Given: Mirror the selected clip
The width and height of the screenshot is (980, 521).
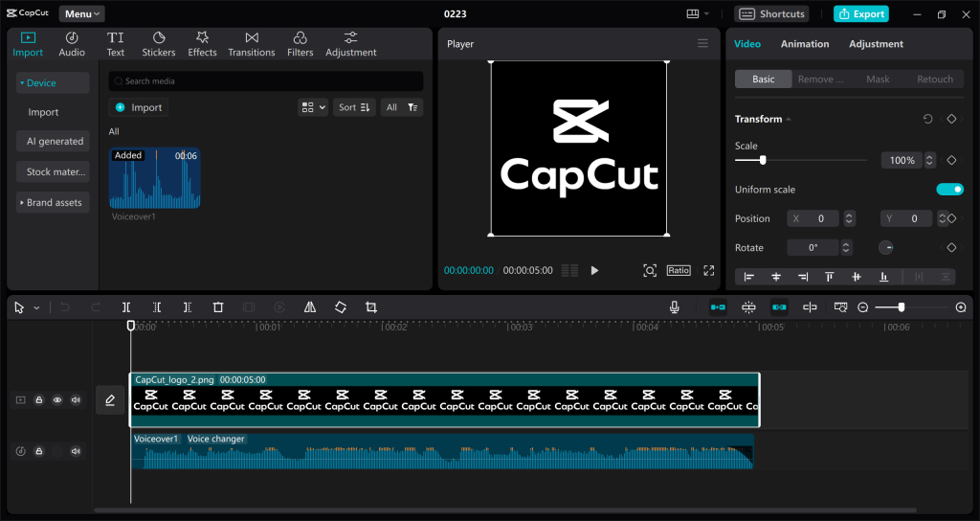Looking at the screenshot, I should [310, 307].
